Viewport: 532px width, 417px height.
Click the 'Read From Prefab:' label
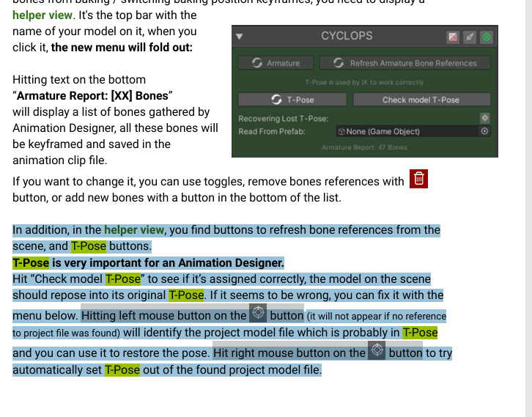click(272, 131)
